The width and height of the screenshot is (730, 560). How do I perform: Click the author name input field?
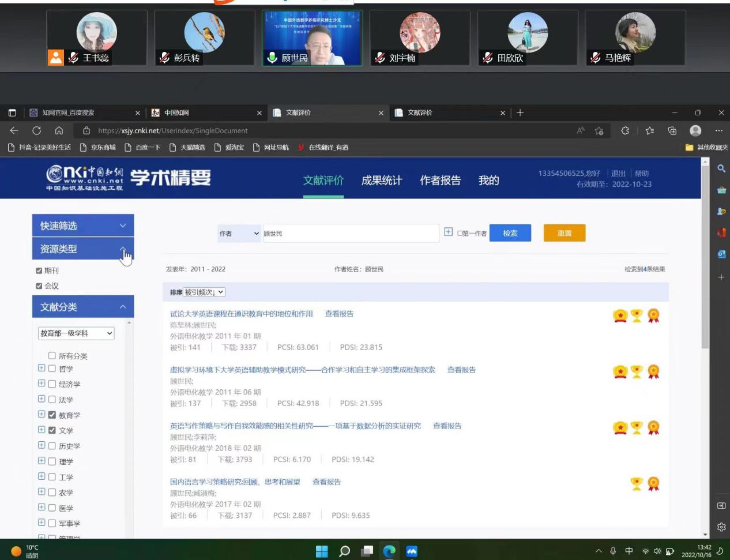(x=351, y=234)
